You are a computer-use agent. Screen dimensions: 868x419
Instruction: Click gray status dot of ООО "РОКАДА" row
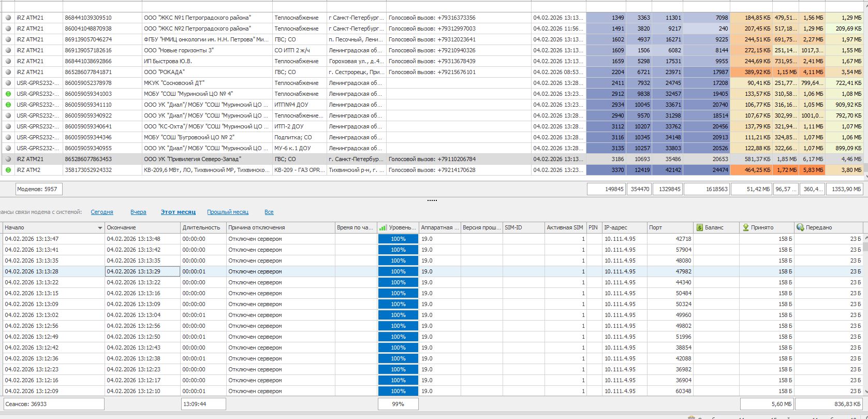(8, 72)
